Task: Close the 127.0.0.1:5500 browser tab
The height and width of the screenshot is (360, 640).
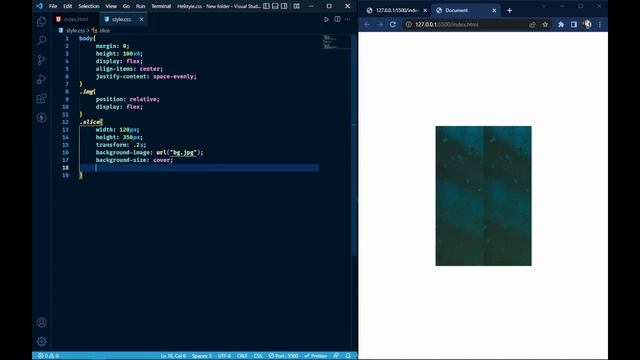Action: coord(425,10)
